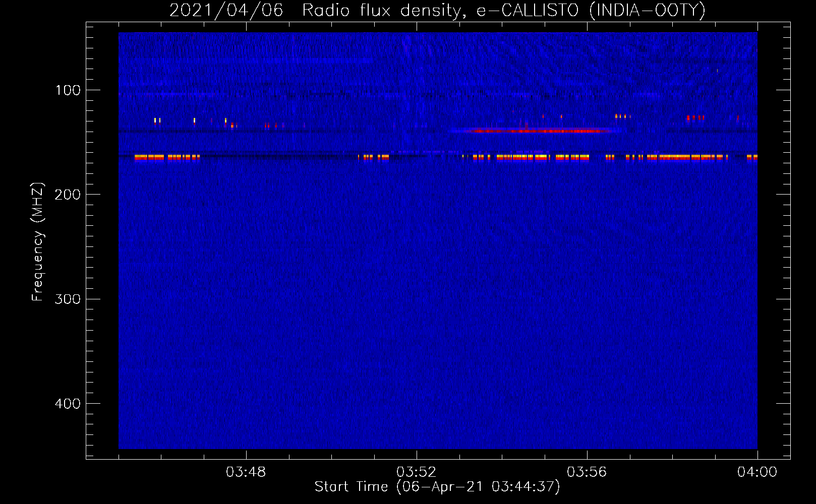Click the 200 frequency tick label
This screenshot has height=504, width=816.
tap(68, 195)
